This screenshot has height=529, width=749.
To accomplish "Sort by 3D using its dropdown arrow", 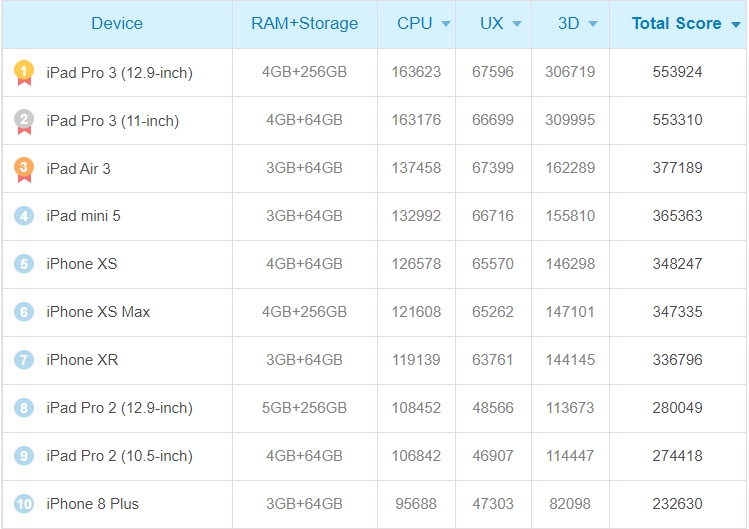I will (593, 24).
